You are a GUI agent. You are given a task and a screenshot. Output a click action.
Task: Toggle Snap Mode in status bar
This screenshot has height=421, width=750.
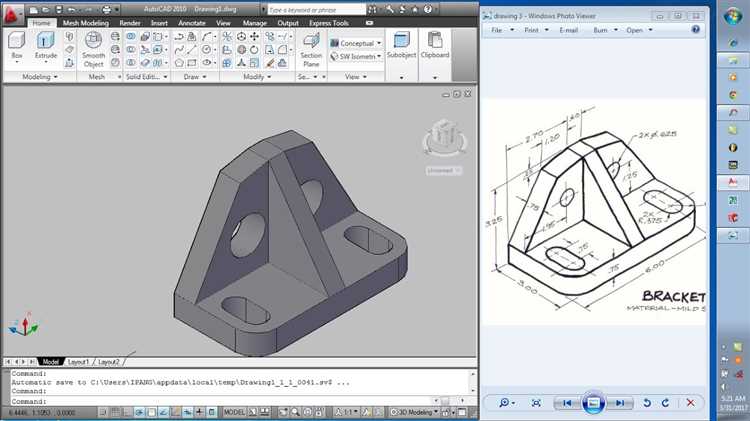tap(103, 412)
